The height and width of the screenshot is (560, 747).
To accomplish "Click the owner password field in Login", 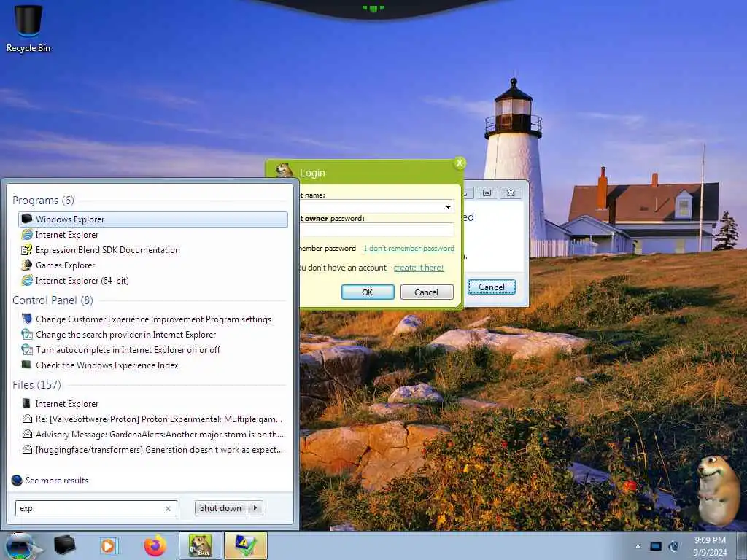I will [376, 230].
